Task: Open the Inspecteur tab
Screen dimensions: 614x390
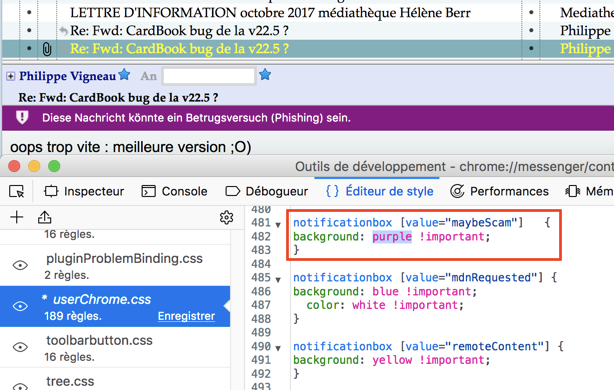Action: pyautogui.click(x=84, y=191)
